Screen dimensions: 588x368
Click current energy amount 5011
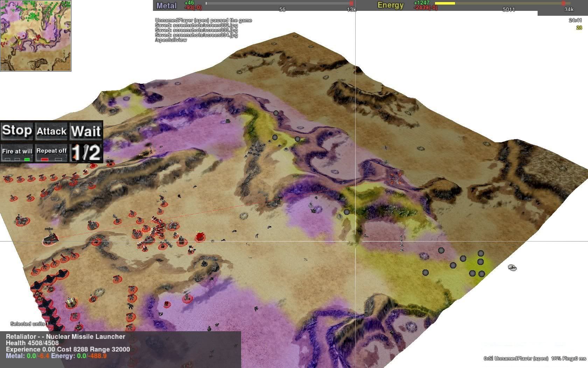pos(509,9)
